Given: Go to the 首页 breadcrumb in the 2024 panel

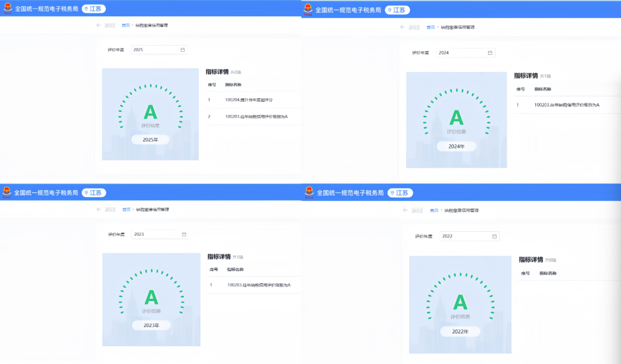Looking at the screenshot, I should click(x=431, y=27).
